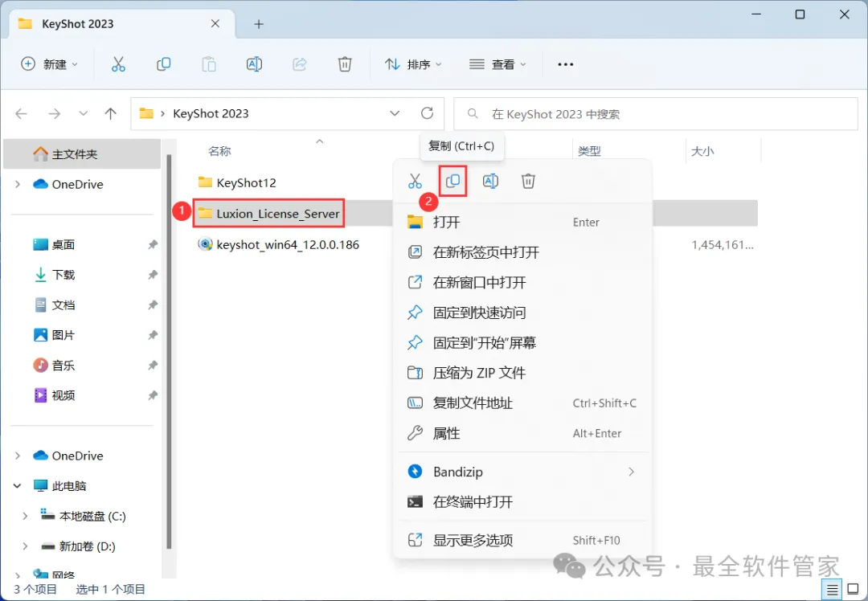The height and width of the screenshot is (601, 868).
Task: Click Rename icon in context menu
Action: [490, 181]
